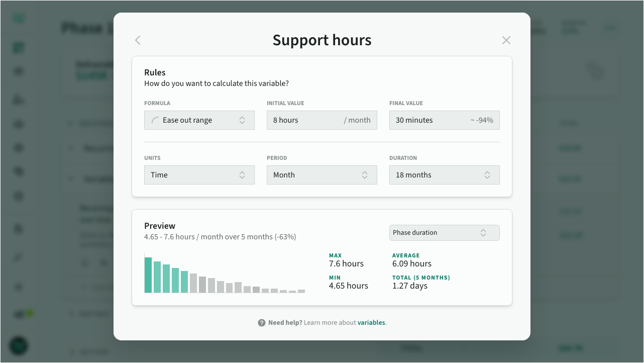644x363 pixels.
Task: Expand the Units dropdown showing Time
Action: pyautogui.click(x=199, y=175)
